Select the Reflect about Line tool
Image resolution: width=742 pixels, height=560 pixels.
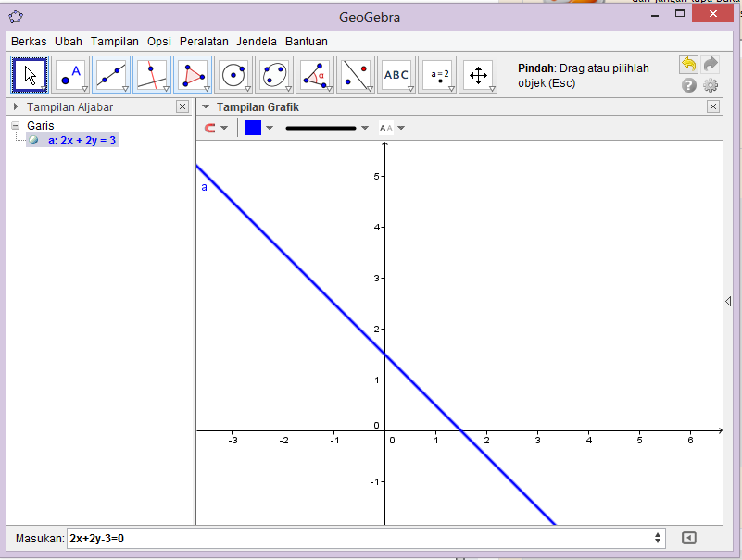click(356, 75)
